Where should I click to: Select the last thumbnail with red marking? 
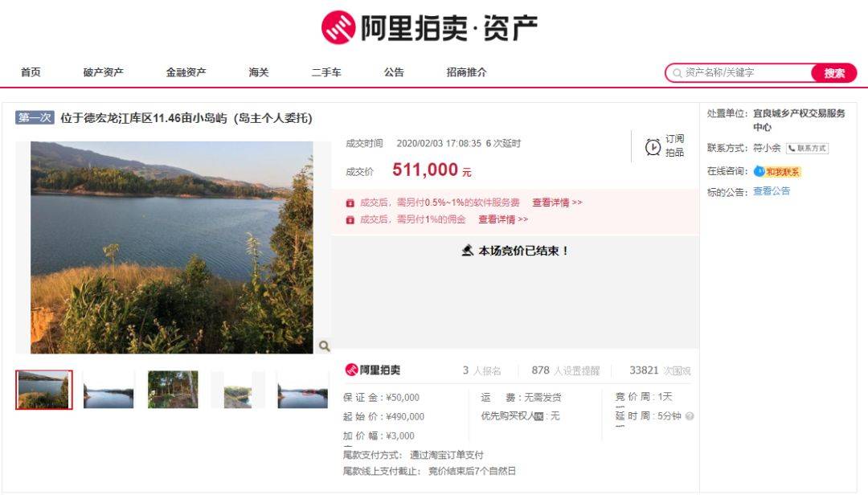(303, 390)
